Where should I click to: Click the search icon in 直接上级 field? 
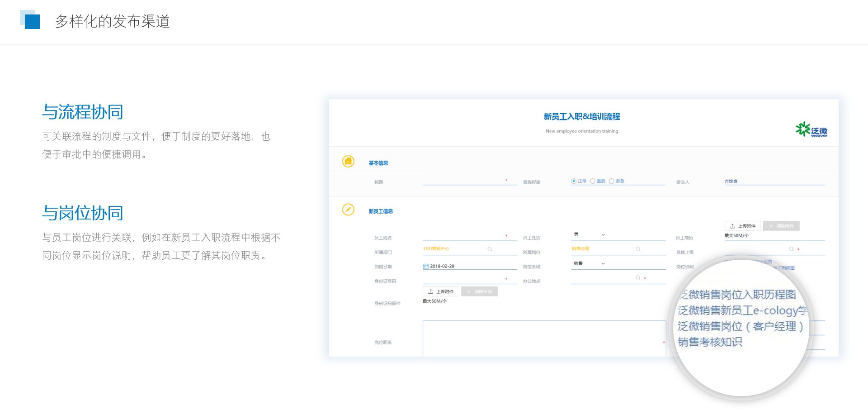791,249
